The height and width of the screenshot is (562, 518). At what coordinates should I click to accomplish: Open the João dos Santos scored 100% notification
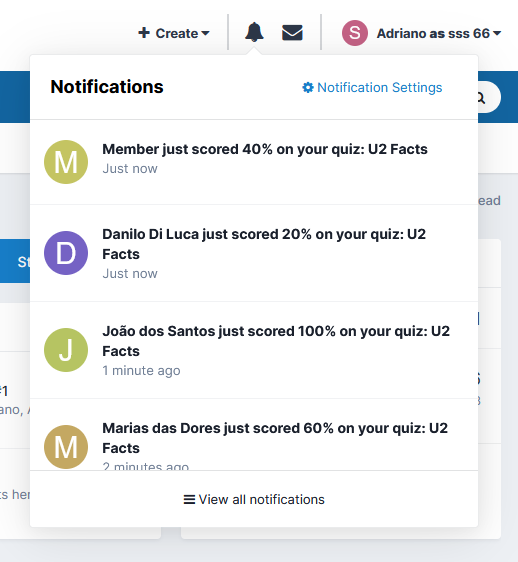(254, 350)
